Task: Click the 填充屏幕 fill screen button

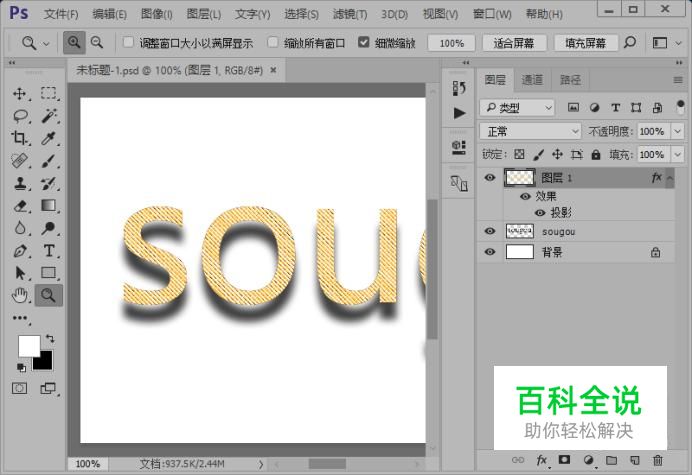Action: click(586, 43)
